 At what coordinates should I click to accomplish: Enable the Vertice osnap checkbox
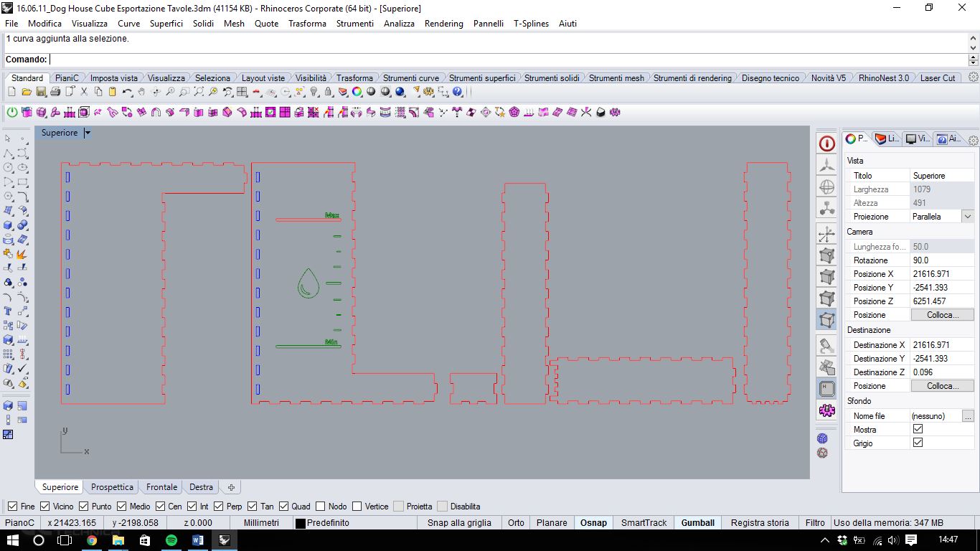tap(357, 507)
